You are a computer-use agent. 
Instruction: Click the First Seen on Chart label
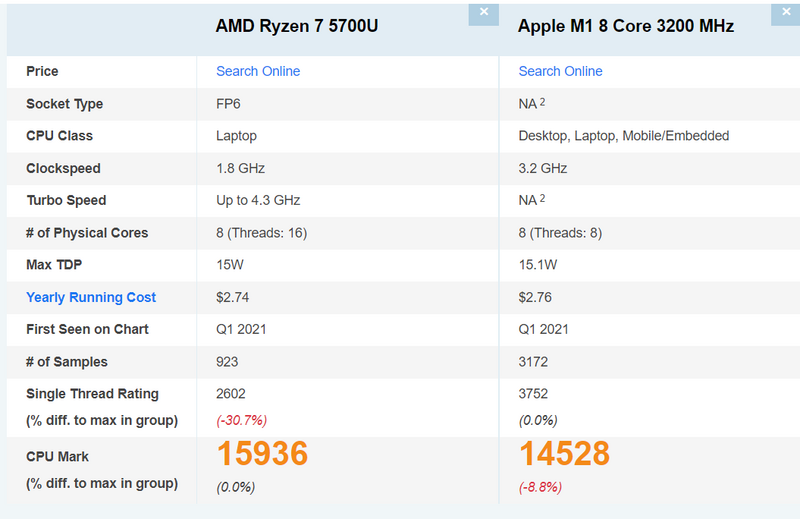[x=87, y=330]
